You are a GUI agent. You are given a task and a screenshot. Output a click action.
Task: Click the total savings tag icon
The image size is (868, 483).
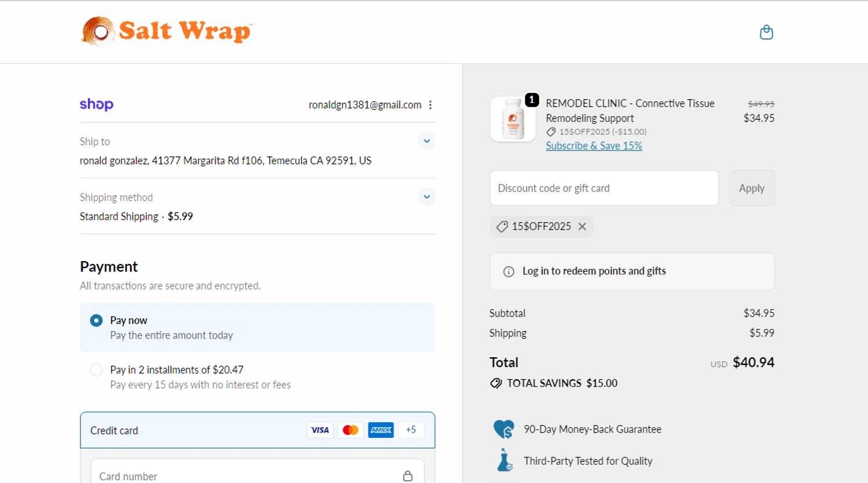click(496, 383)
